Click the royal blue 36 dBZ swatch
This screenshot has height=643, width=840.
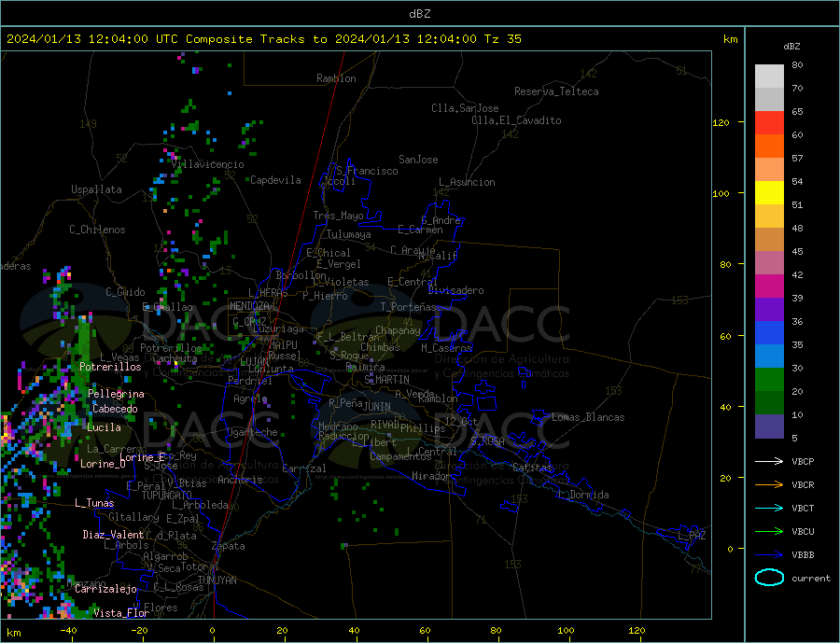click(x=769, y=332)
